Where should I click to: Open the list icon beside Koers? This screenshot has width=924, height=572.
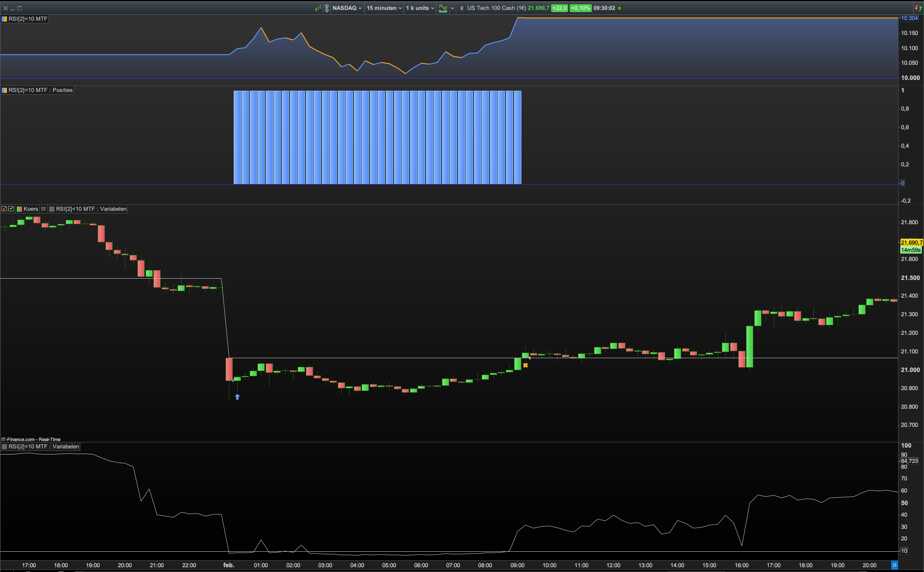coord(44,209)
